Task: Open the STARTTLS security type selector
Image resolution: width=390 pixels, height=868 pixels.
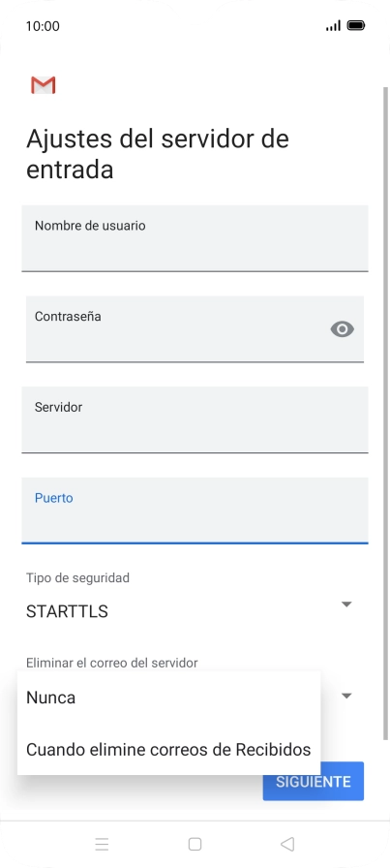Action: (x=189, y=611)
